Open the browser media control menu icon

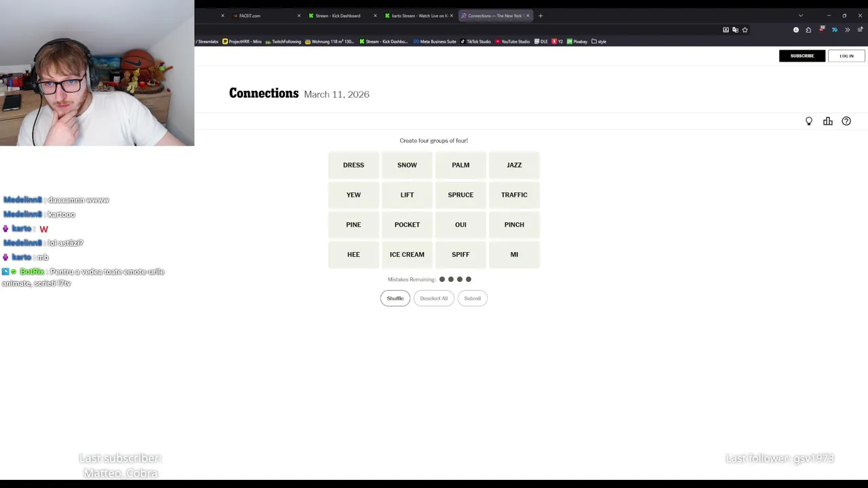click(x=860, y=30)
